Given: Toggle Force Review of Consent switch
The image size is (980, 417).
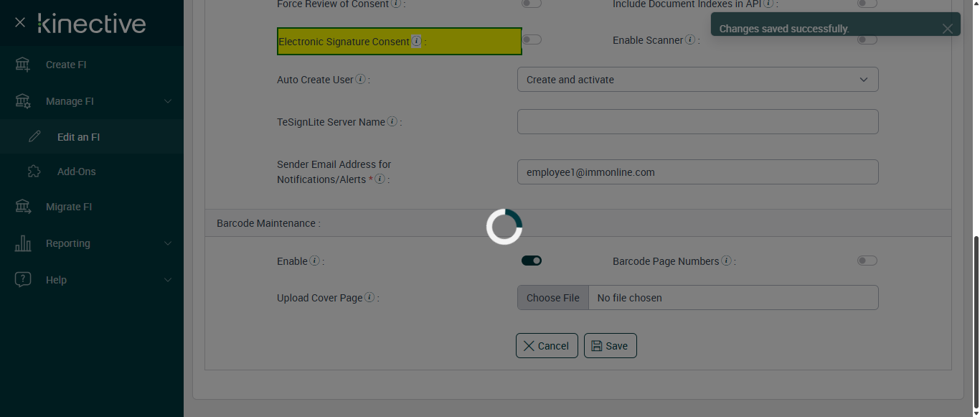Looking at the screenshot, I should click(532, 4).
